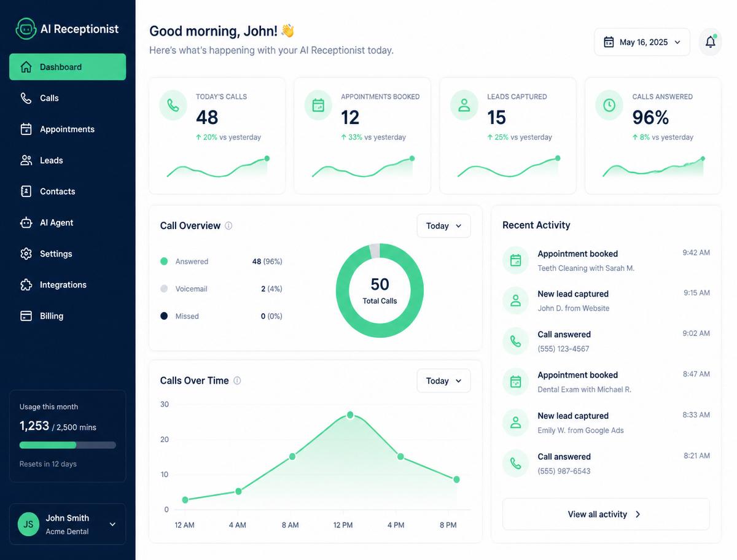Viewport: 737px width, 560px height.
Task: Click the 4 PM data point on chart
Action: tap(400, 456)
